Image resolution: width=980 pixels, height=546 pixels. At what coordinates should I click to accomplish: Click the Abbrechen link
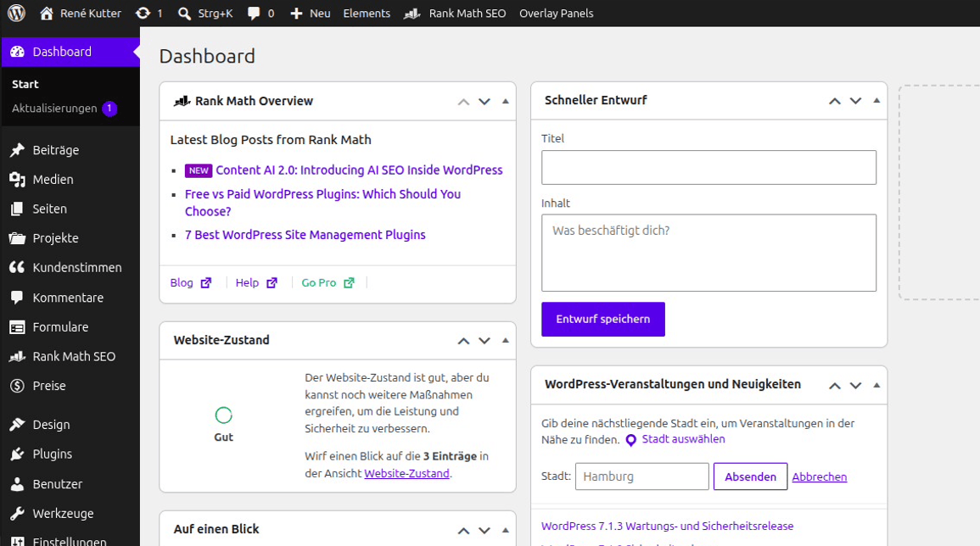pyautogui.click(x=820, y=476)
